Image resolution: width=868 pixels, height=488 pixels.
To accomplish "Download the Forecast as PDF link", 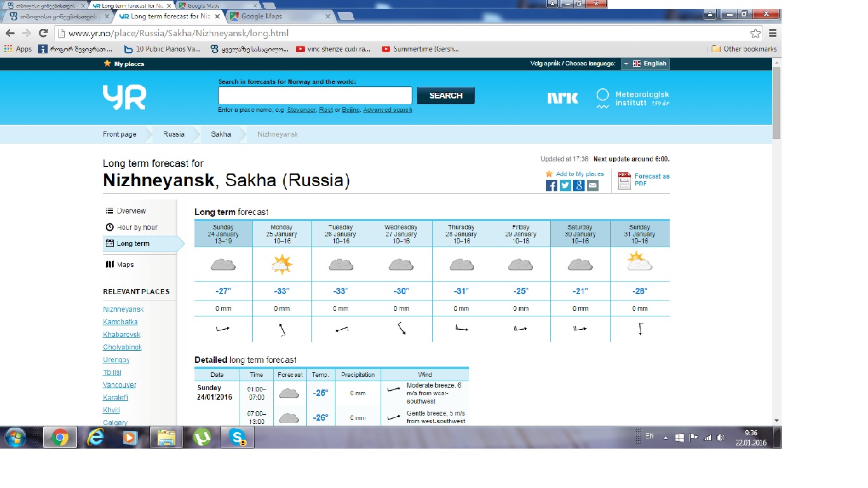I will 652,180.
